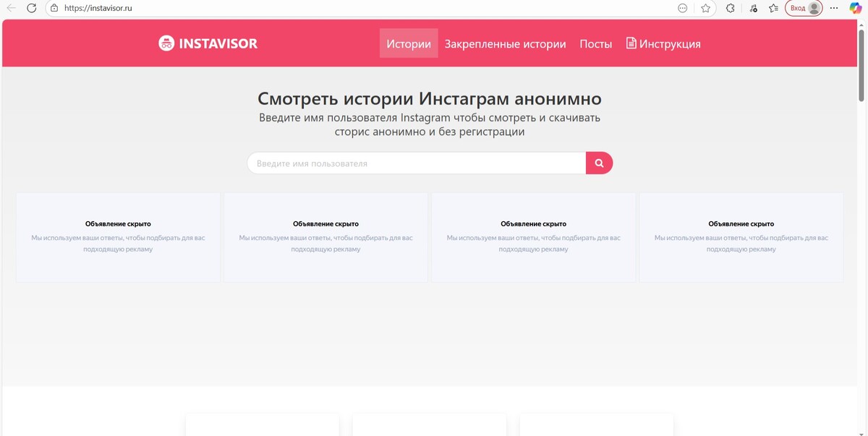Click the Вход profile button

tap(804, 9)
